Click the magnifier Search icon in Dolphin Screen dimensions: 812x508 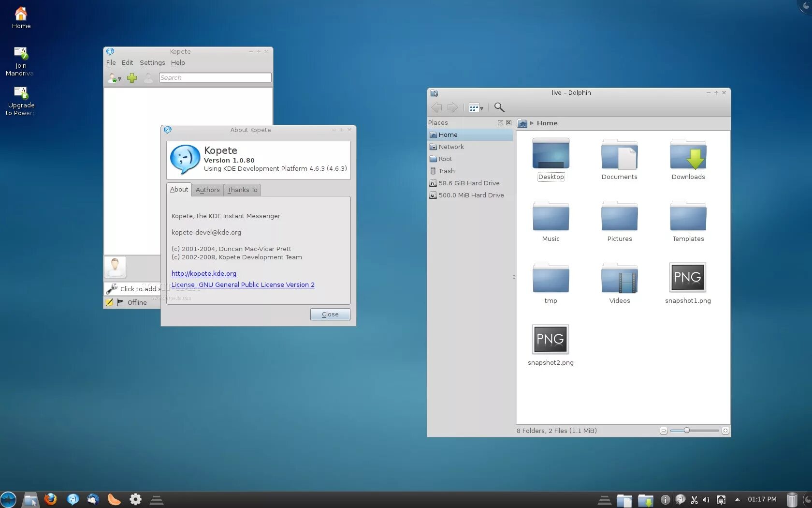pyautogui.click(x=499, y=107)
